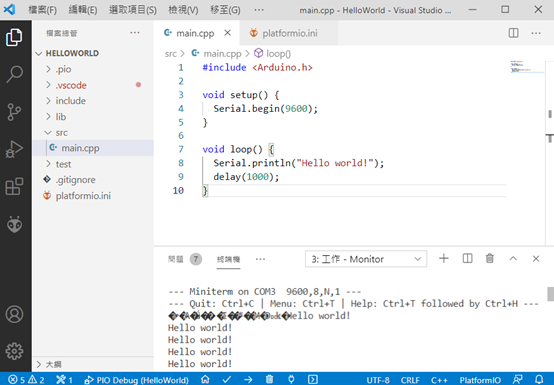This screenshot has height=385, width=554.
Task: Open the Selection (S) menu
Action: coord(133,10)
